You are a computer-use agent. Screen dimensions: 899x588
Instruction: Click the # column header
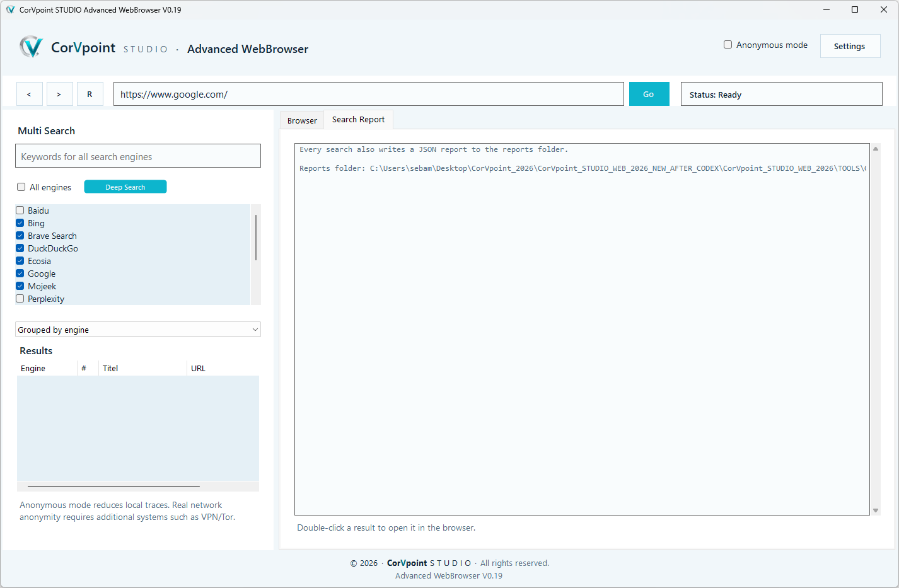click(88, 368)
